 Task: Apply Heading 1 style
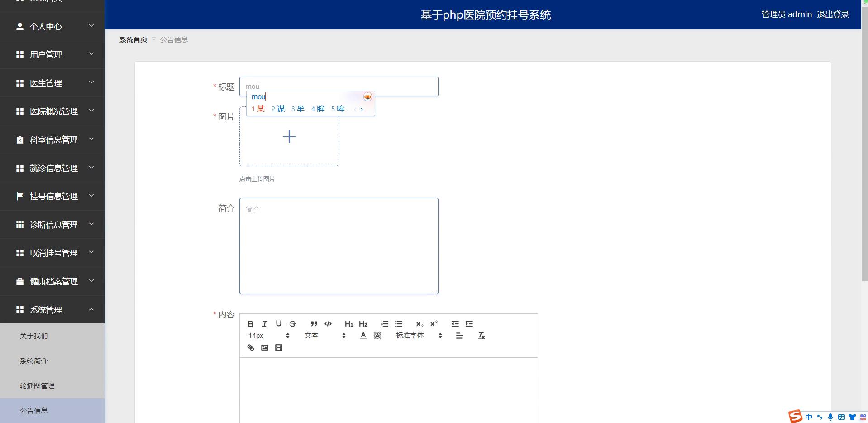[349, 324]
